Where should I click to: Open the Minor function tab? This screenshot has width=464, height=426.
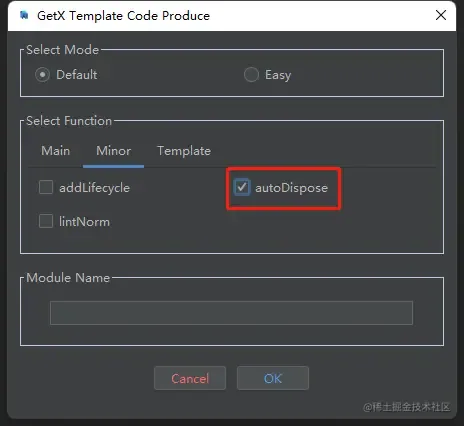114,151
